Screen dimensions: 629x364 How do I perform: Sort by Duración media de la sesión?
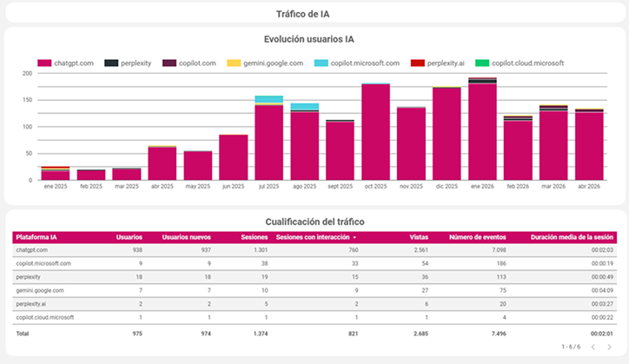coord(572,237)
